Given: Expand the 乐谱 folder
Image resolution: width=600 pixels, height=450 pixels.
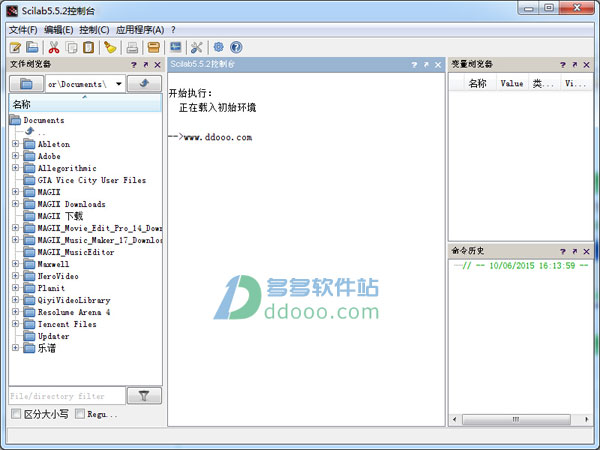Looking at the screenshot, I should [15, 347].
